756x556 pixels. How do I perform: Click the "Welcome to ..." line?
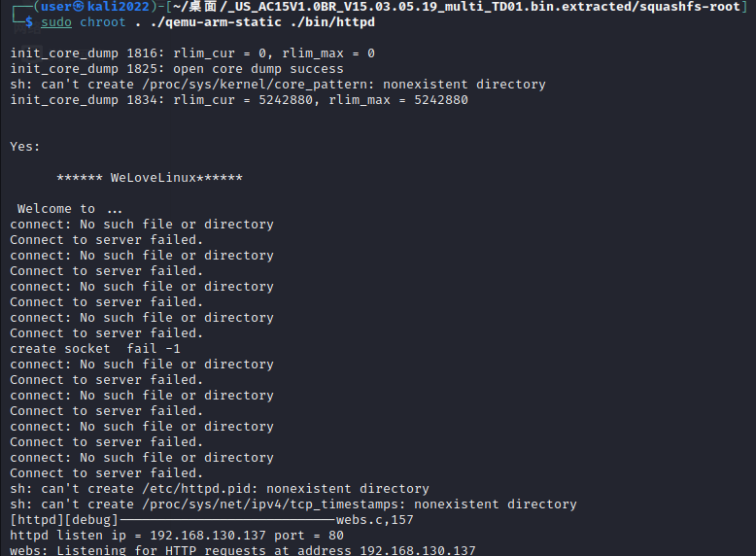70,209
